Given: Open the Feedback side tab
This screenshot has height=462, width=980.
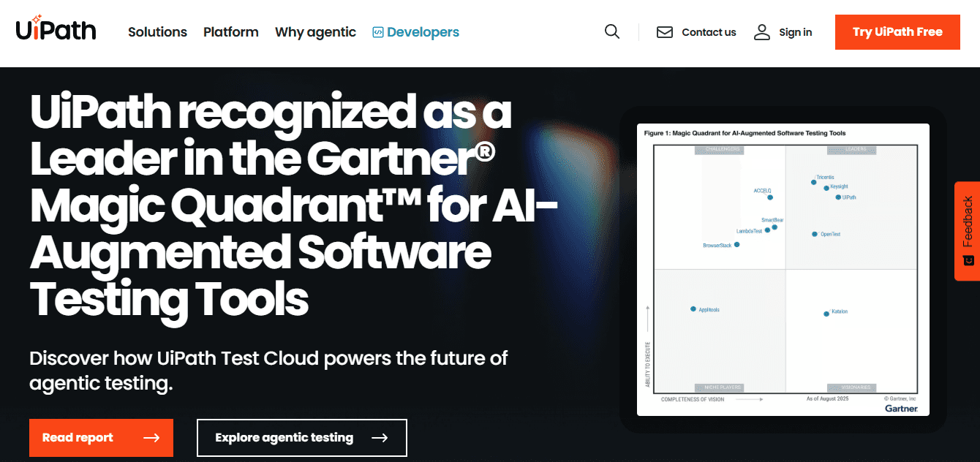Looking at the screenshot, I should (x=967, y=231).
